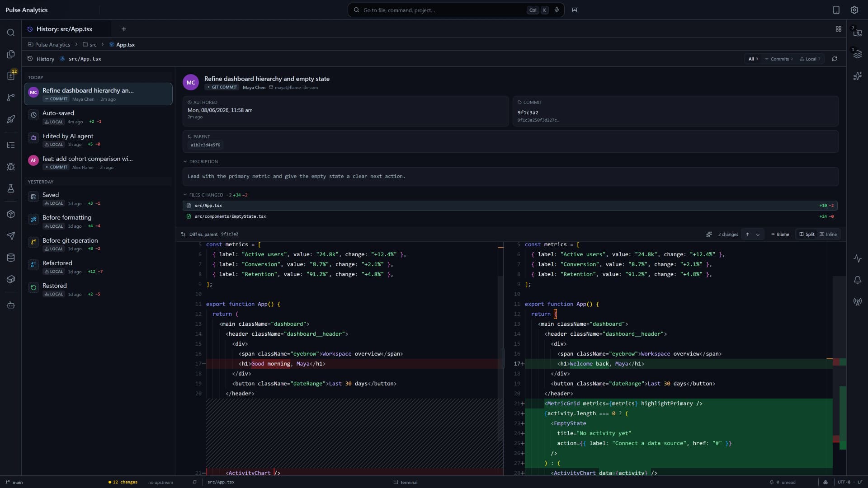
Task: Select the Refactored history entry
Action: pyautogui.click(x=98, y=267)
